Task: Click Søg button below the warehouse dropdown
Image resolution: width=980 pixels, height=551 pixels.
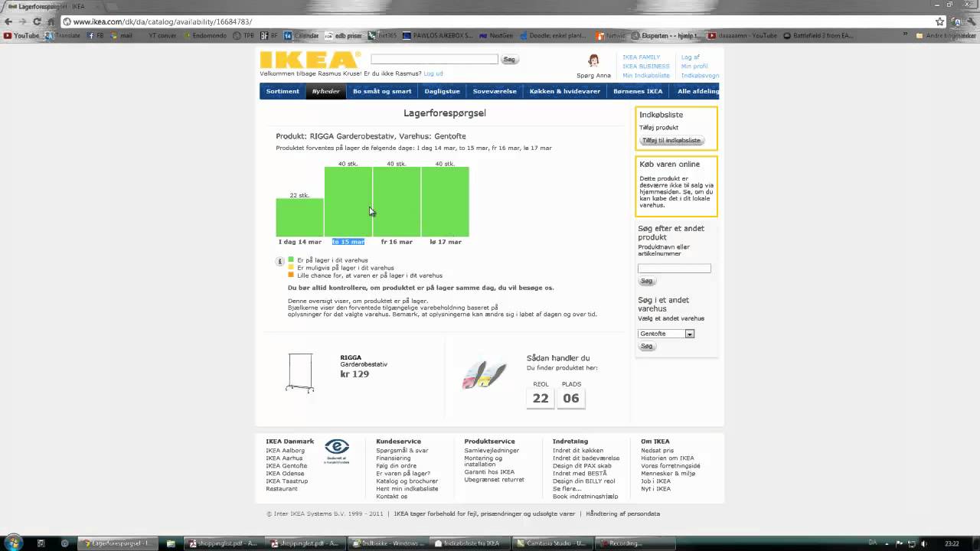Action: 647,346
